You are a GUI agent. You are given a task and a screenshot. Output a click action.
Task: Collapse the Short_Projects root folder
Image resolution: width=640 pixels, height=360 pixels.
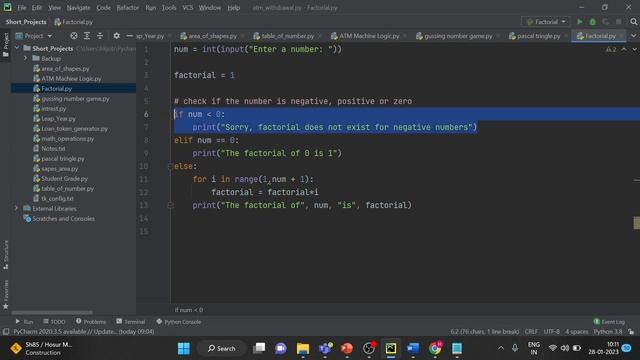click(17, 48)
